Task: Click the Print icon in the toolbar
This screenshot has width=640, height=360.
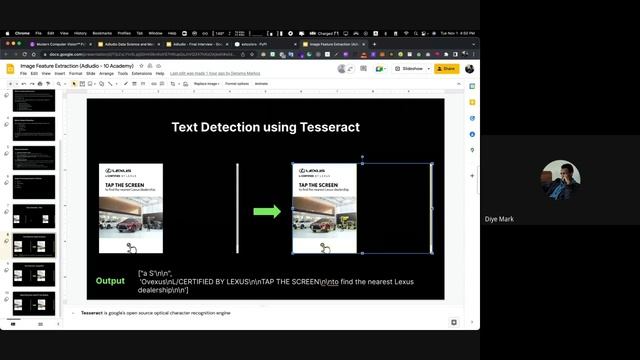Action: tap(40, 84)
